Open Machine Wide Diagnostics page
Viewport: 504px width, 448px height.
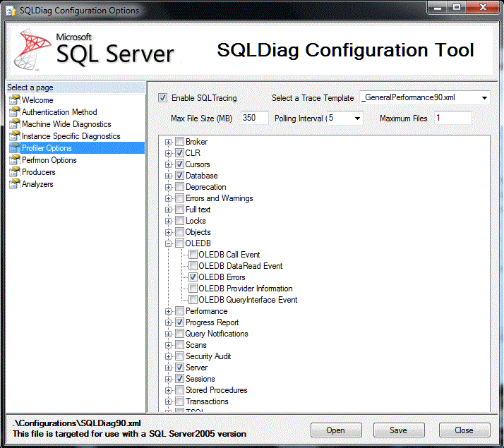(x=66, y=124)
